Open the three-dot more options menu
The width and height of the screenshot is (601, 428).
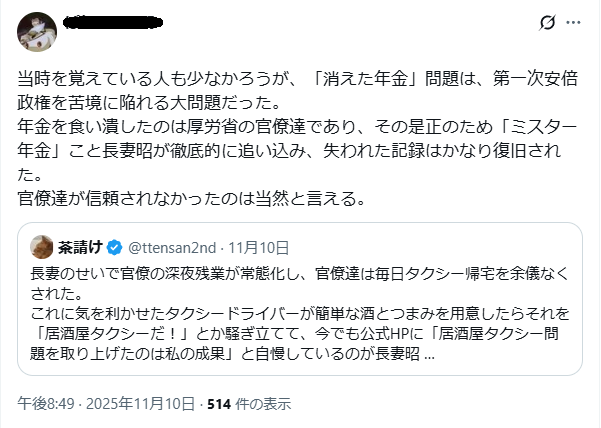pyautogui.click(x=573, y=23)
